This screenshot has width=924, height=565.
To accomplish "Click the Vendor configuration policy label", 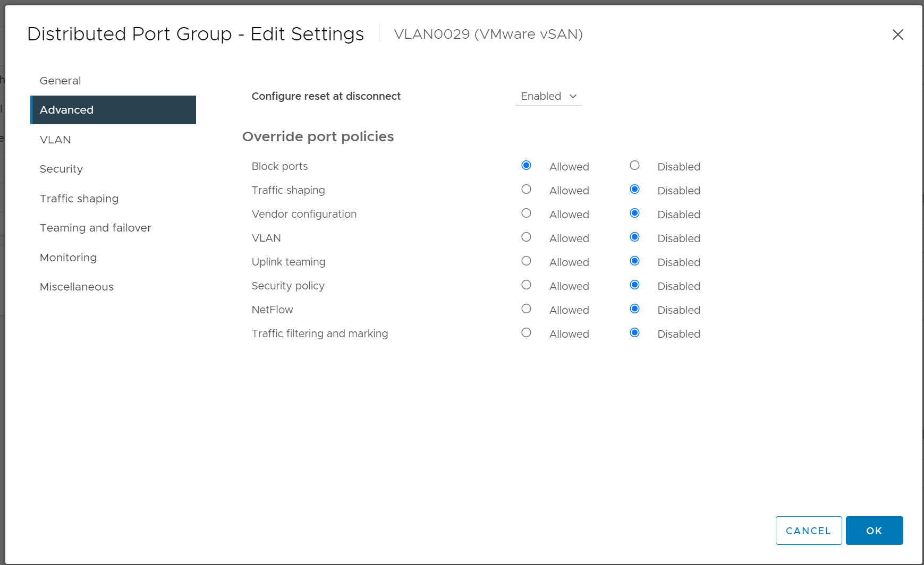I will coord(304,214).
